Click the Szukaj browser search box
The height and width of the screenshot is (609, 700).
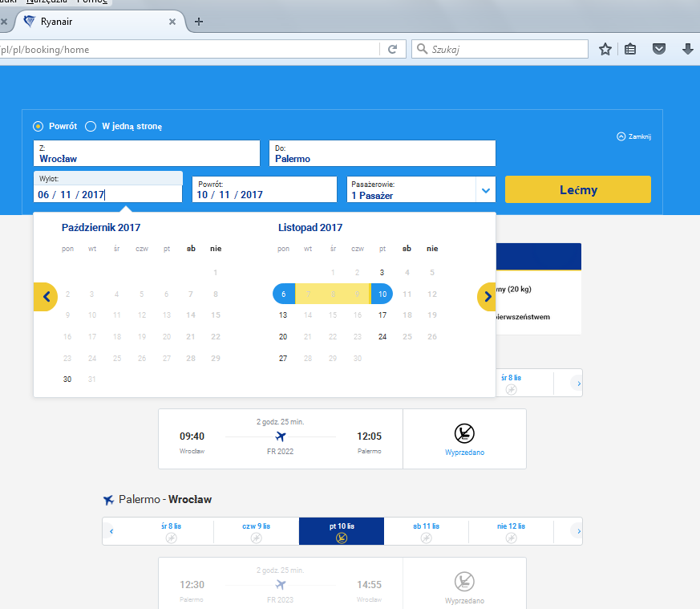(x=500, y=49)
